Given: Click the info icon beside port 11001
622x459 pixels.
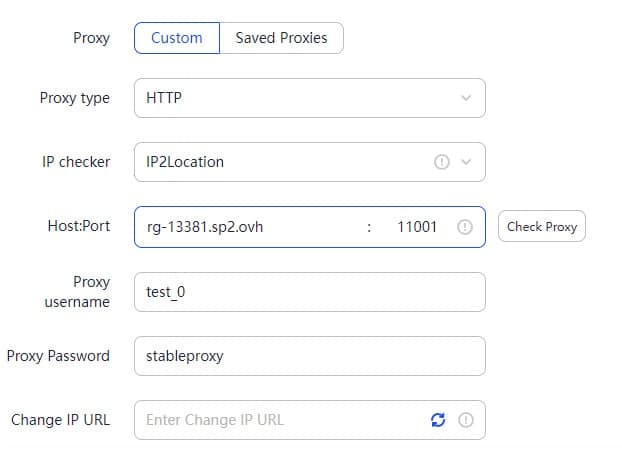Looking at the screenshot, I should pos(464,227).
